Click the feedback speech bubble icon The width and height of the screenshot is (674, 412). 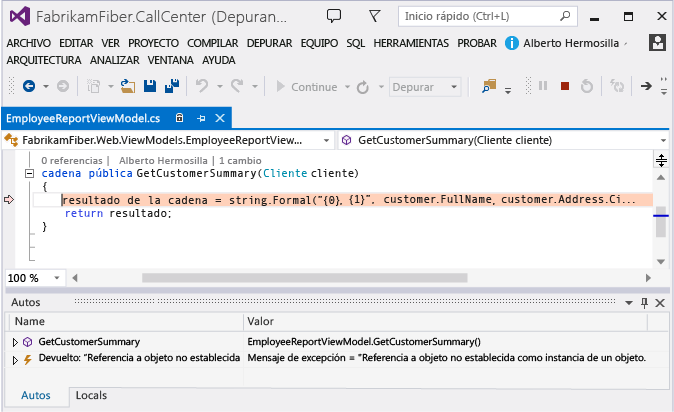(x=334, y=16)
